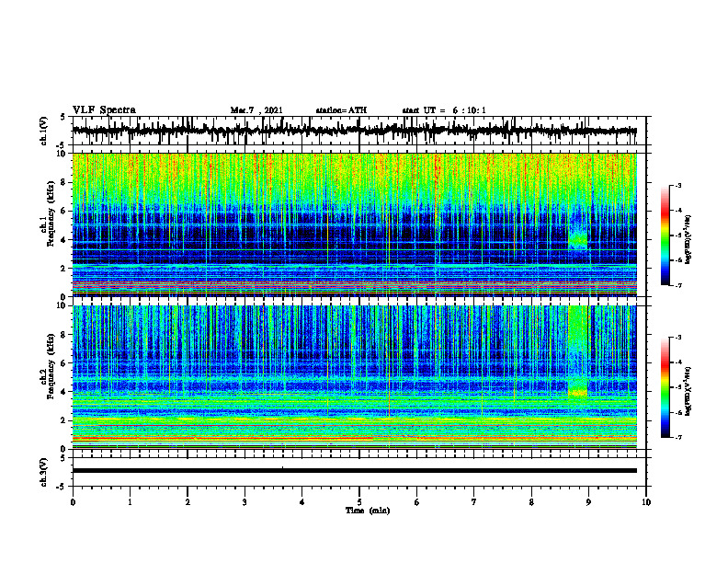Image resolution: width=728 pixels, height=563 pixels.
Task: Select the "start UT = 6:10:1" text
Action: [444, 110]
